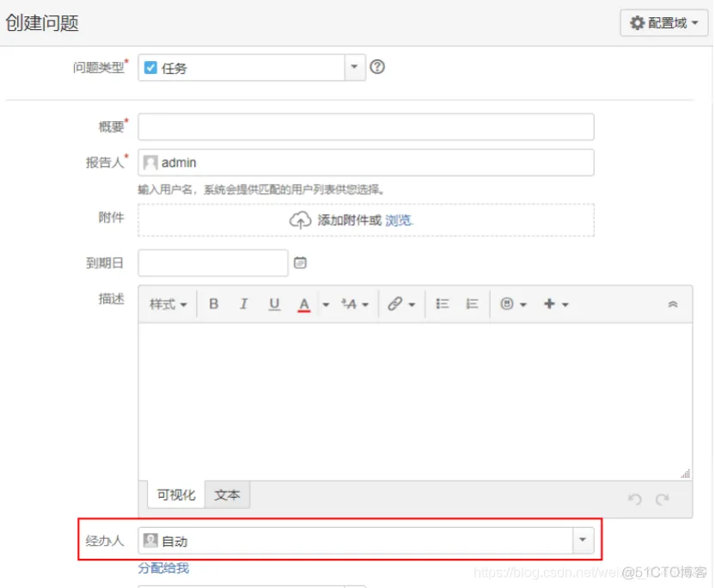Screen dimensions: 715x588
Task: Open the 样式 style dropdown
Action: tap(168, 303)
